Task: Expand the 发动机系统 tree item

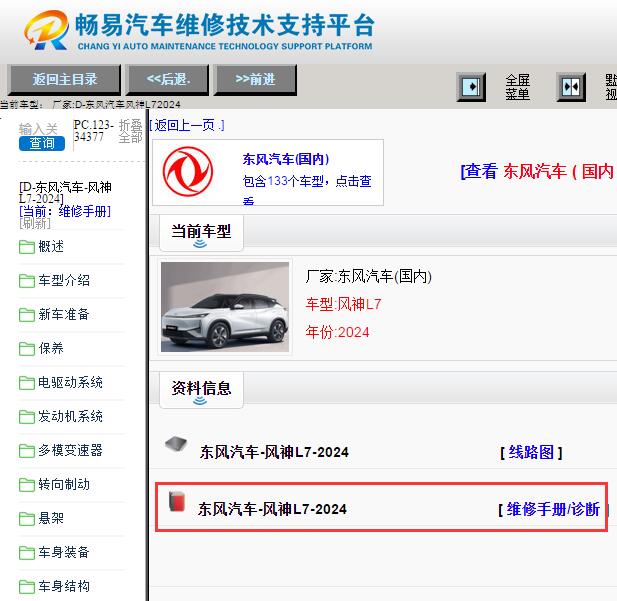Action: (70, 416)
